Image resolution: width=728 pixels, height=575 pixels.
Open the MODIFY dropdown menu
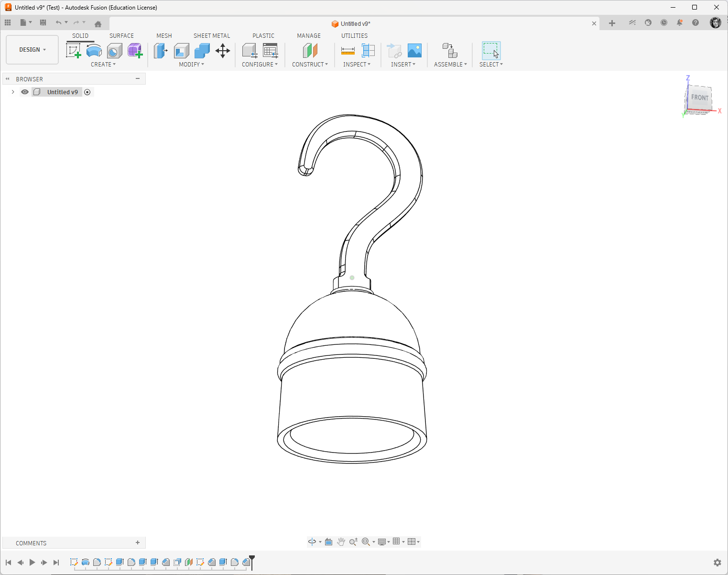pos(192,64)
